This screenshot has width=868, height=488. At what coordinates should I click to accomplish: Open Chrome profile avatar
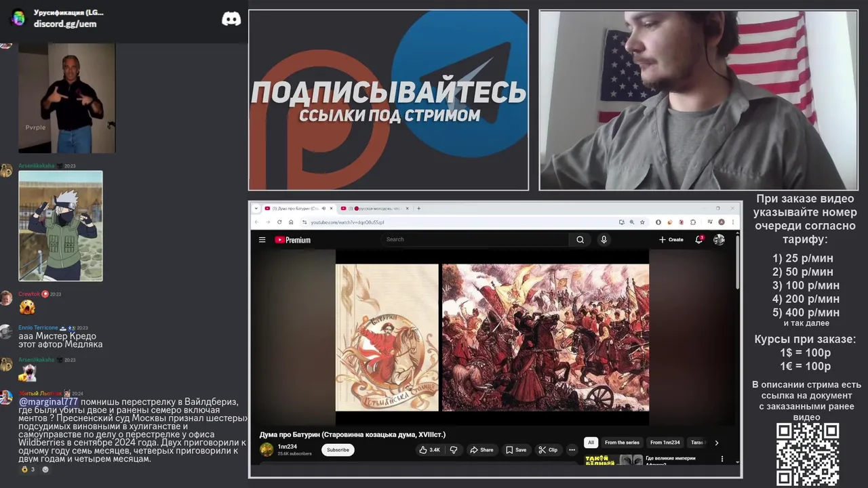(722, 222)
